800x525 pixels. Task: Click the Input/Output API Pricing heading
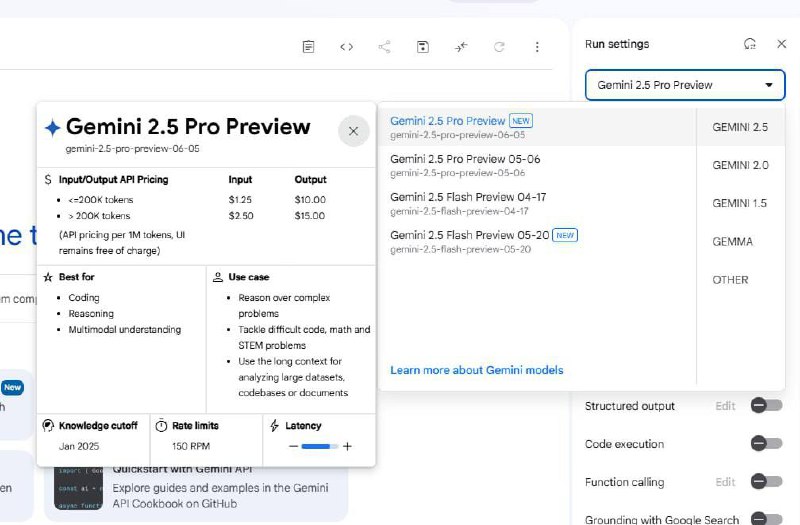tap(113, 180)
